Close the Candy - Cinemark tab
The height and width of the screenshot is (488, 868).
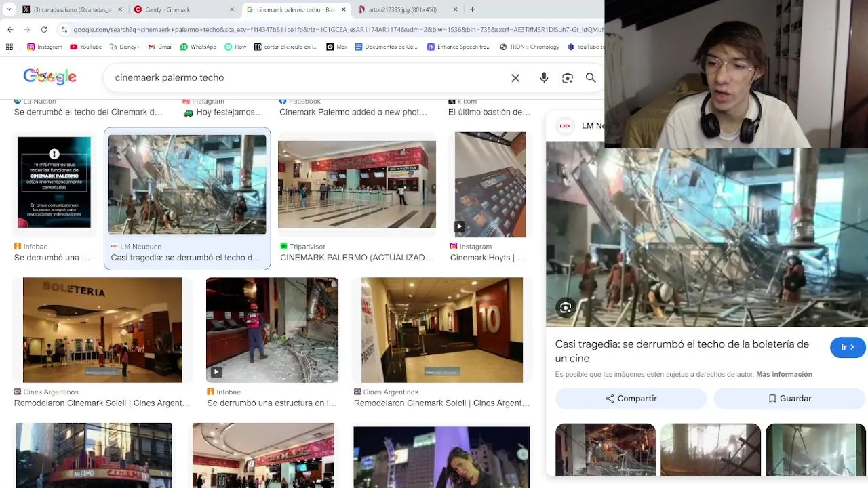point(232,9)
